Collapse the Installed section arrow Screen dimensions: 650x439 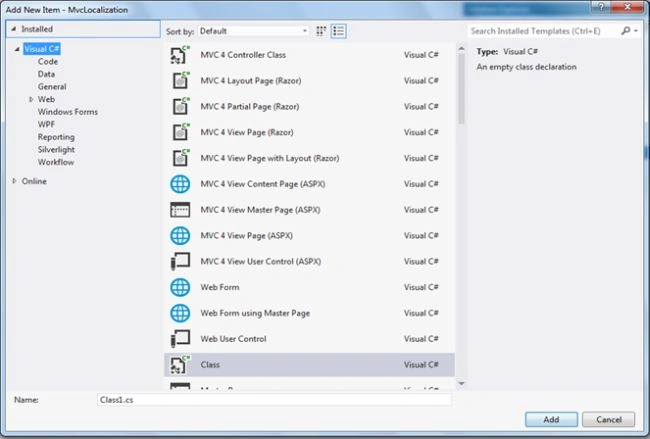(14, 29)
